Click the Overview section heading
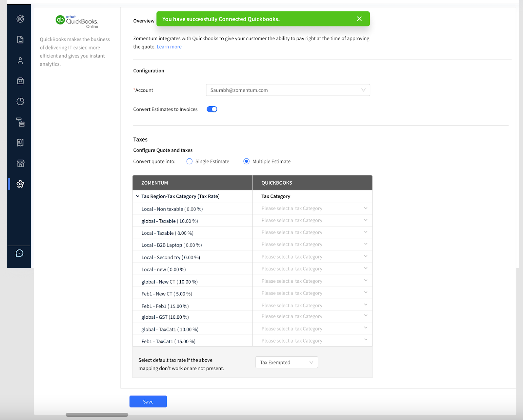The image size is (523, 420). (144, 21)
